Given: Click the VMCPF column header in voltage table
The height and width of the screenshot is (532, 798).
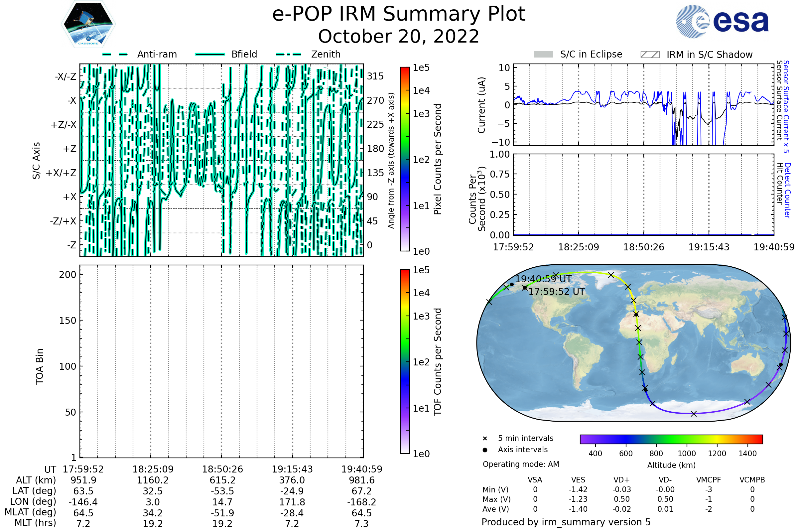Looking at the screenshot, I should (709, 480).
